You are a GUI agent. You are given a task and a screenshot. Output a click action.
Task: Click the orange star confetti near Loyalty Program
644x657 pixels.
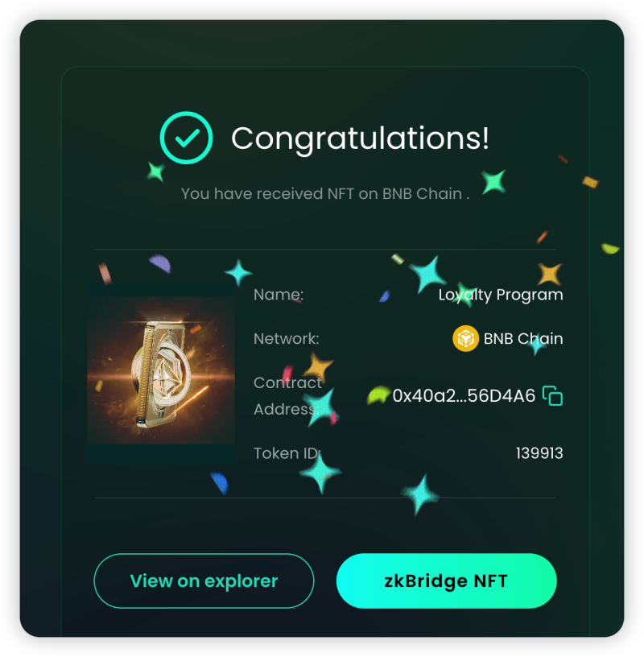tap(549, 274)
